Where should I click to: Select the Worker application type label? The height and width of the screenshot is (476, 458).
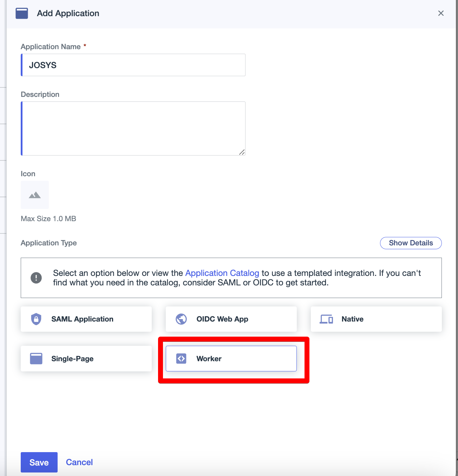pyautogui.click(x=209, y=359)
